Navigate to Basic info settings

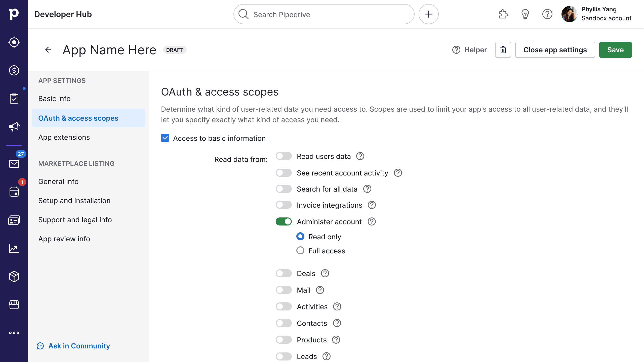pos(54,99)
